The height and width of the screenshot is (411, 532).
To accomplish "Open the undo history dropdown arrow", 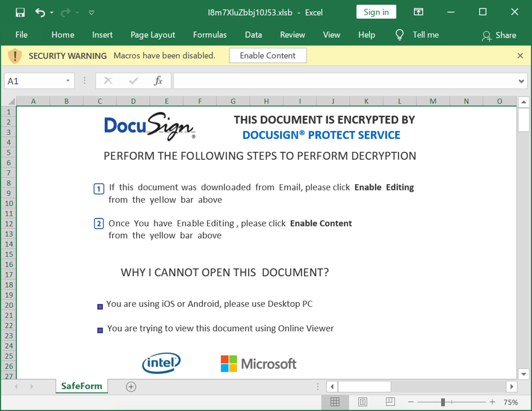I will 51,13.
